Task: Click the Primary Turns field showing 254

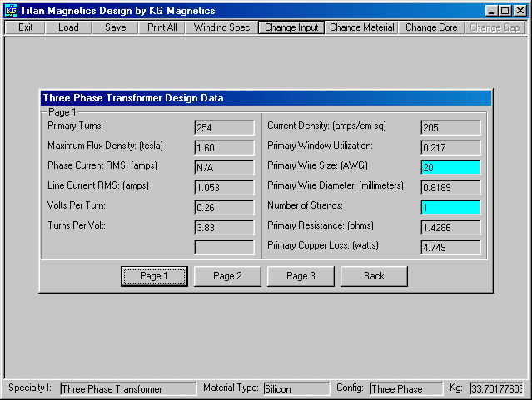Action: [224, 128]
